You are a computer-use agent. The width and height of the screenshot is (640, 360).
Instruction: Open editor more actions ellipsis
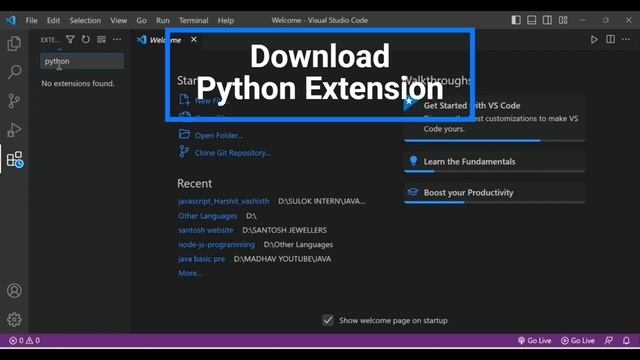click(626, 40)
